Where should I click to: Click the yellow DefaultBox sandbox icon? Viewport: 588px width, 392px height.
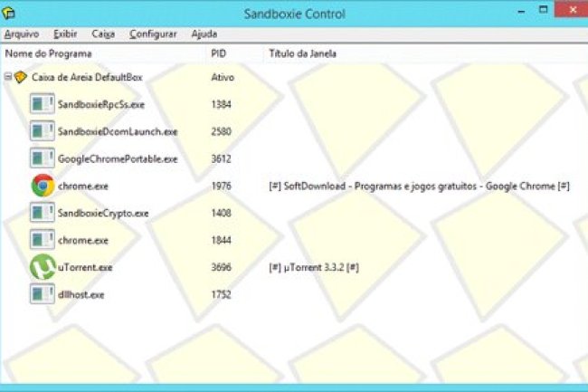[x=21, y=78]
